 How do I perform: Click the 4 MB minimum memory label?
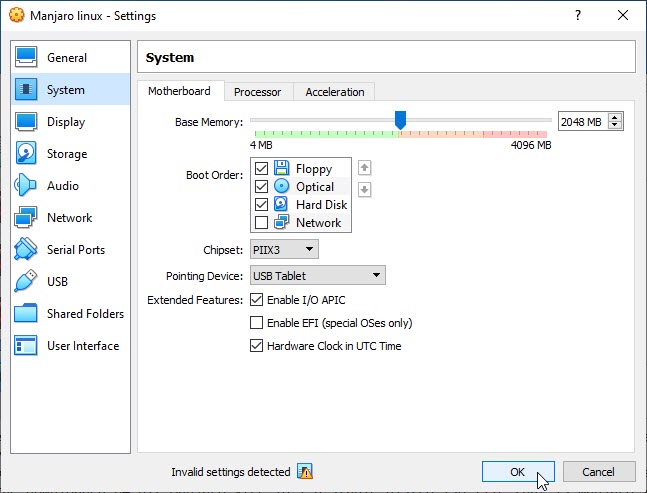261,145
